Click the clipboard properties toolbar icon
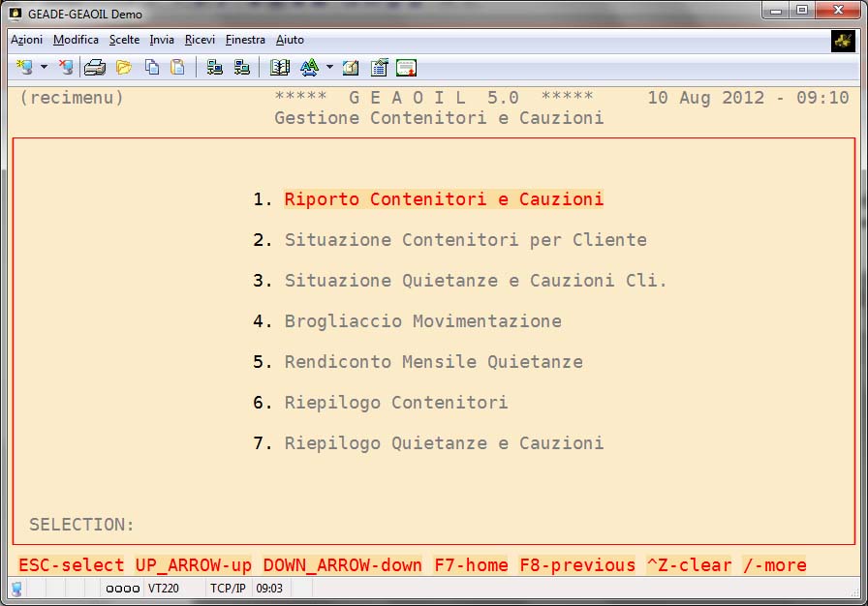The width and height of the screenshot is (868, 606). click(x=379, y=68)
